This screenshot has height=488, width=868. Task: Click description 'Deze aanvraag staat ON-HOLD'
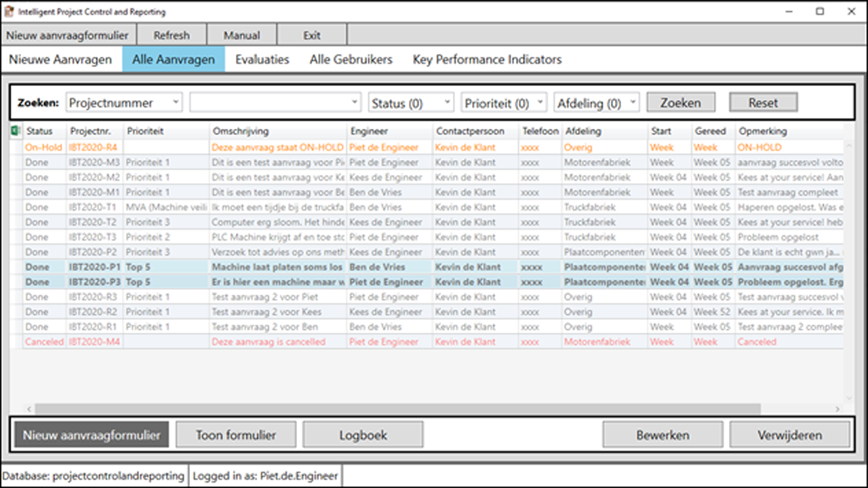tap(277, 147)
